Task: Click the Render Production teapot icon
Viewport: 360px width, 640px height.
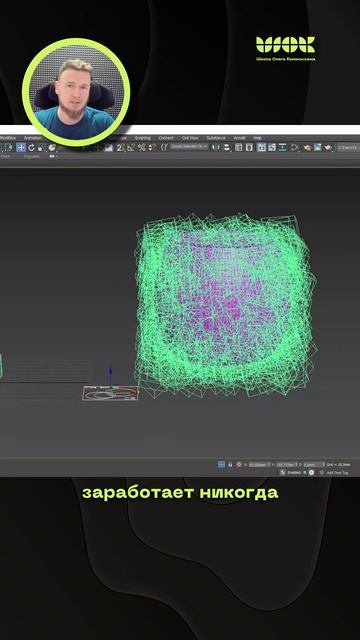Action: pyautogui.click(x=328, y=148)
